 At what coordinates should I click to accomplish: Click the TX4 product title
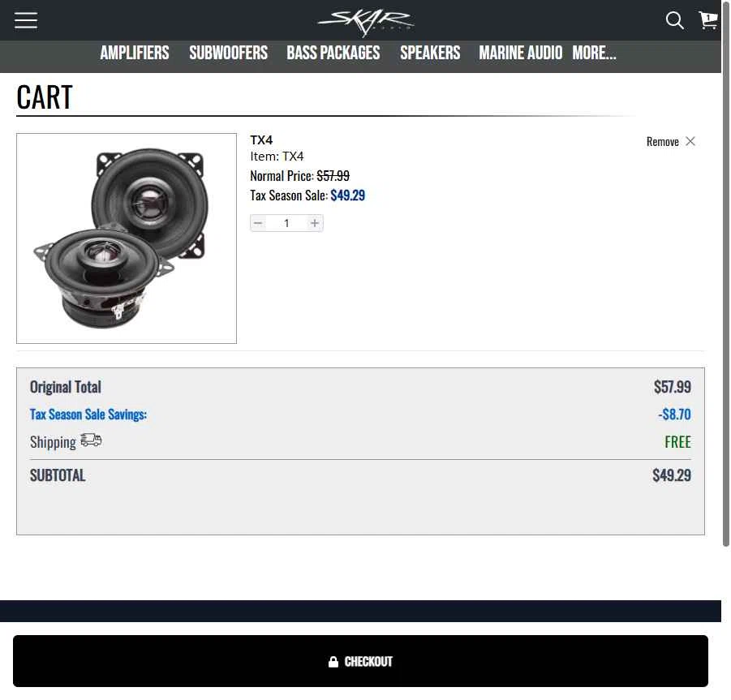261,140
